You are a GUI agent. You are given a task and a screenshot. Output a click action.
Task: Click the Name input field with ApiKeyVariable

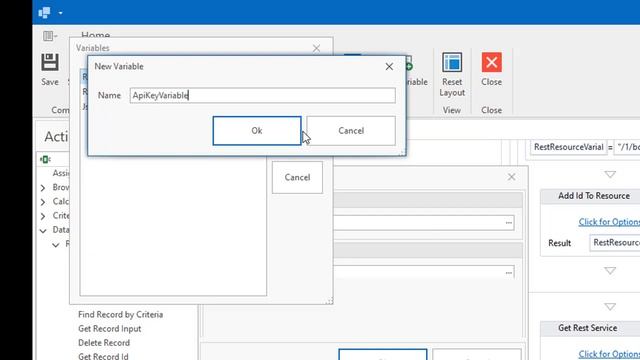pyautogui.click(x=262, y=96)
